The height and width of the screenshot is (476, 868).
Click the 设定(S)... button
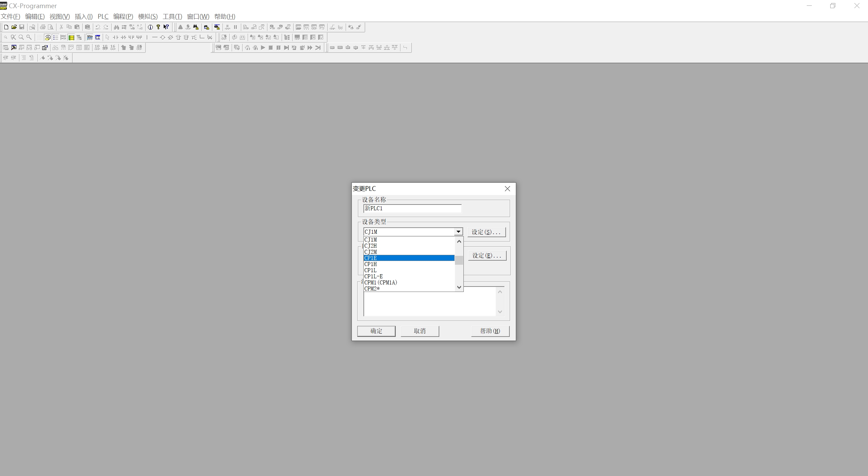coord(486,232)
